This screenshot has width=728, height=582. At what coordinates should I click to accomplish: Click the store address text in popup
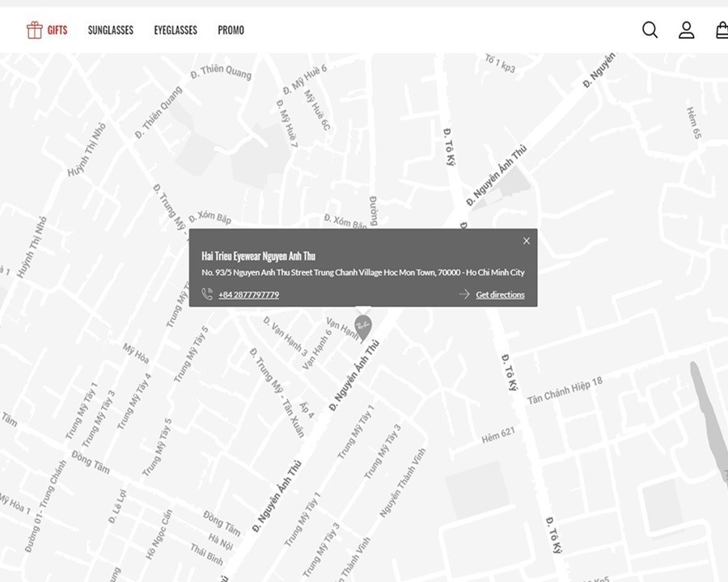click(x=362, y=272)
